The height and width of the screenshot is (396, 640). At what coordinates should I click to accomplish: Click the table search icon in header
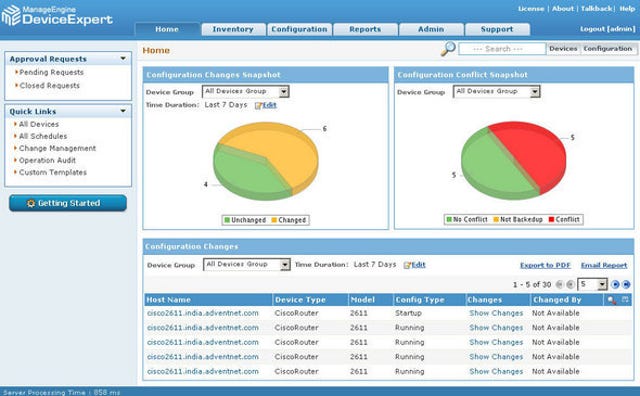click(x=611, y=300)
